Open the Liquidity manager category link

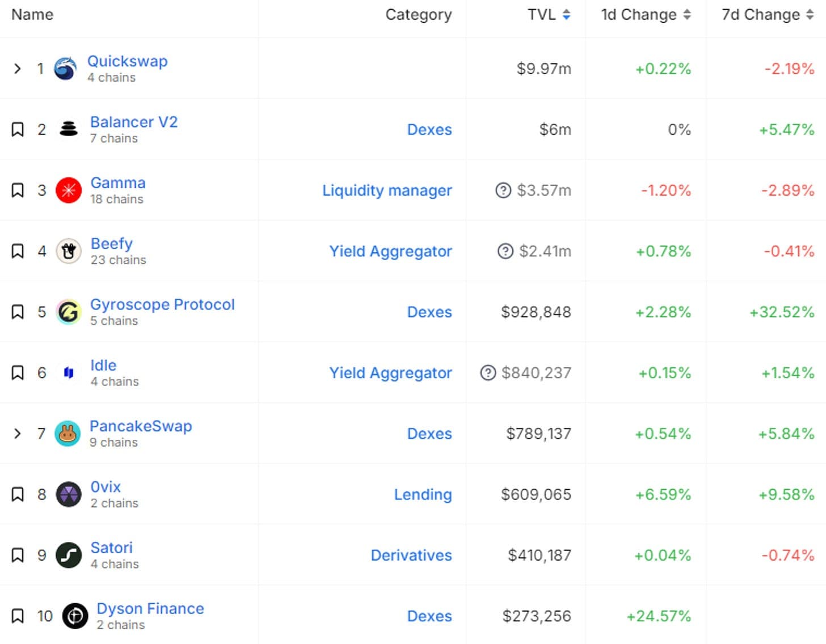[387, 190]
